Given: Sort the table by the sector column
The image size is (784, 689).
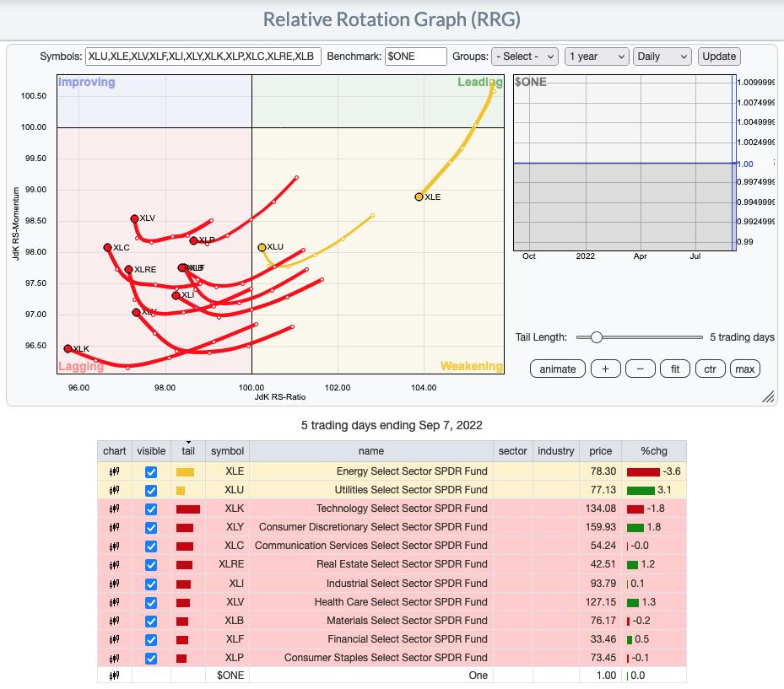Looking at the screenshot, I should click(512, 451).
